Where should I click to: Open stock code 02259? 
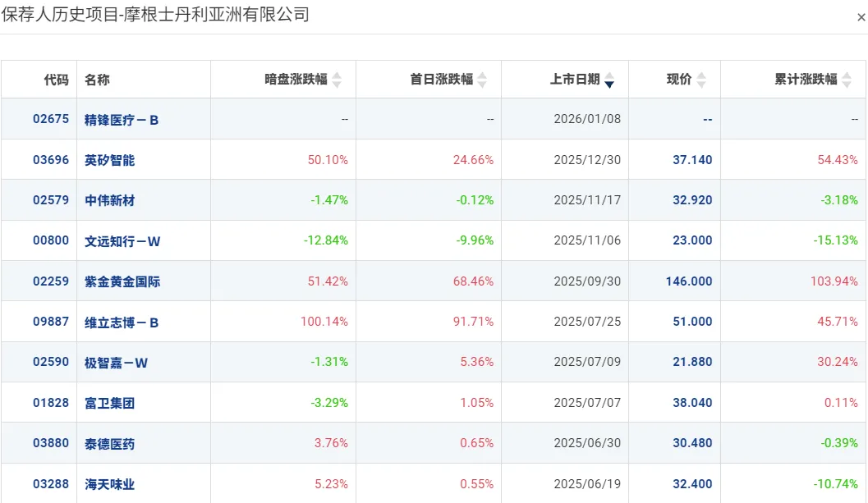[51, 281]
